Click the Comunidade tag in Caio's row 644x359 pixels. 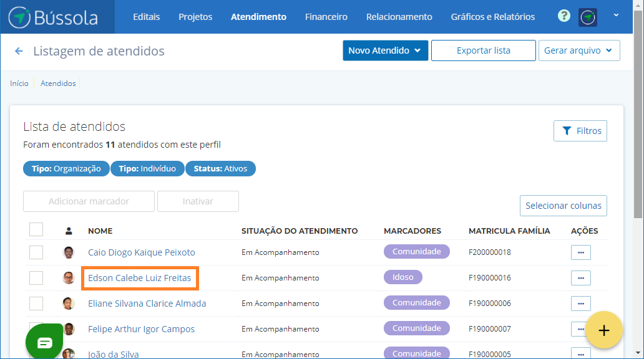[416, 252]
